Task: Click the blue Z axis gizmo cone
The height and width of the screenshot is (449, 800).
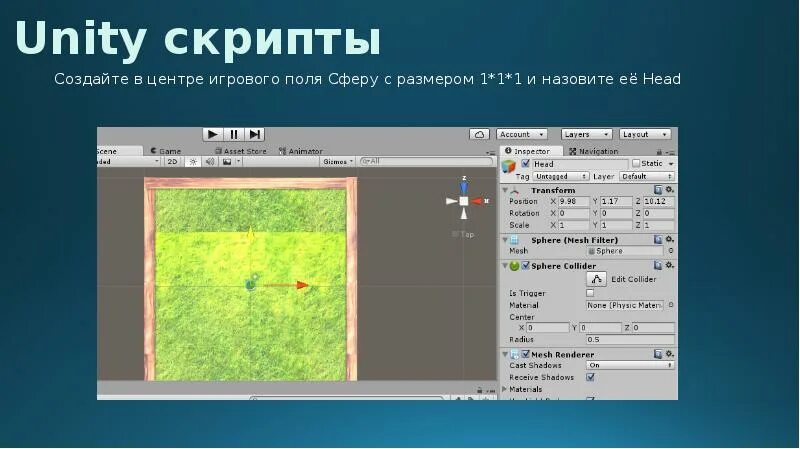Action: [x=464, y=187]
